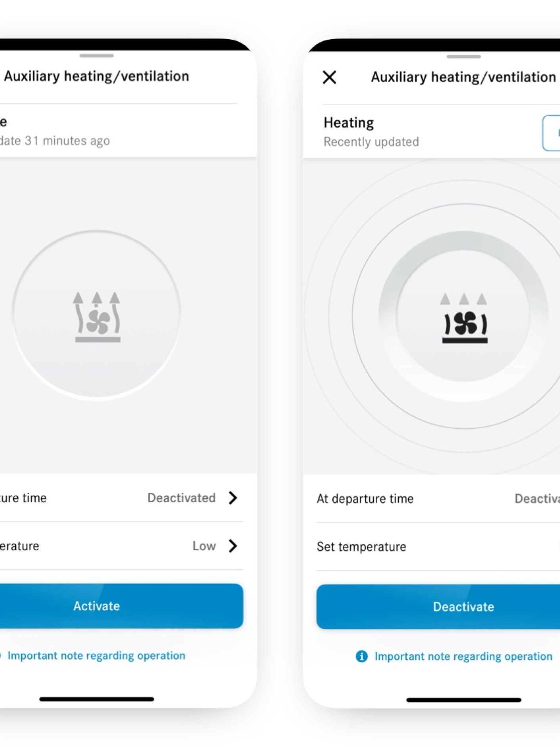Viewport: 560px width, 747px height.
Task: Open 'Important note regarding operation' on the right
Action: tap(462, 656)
